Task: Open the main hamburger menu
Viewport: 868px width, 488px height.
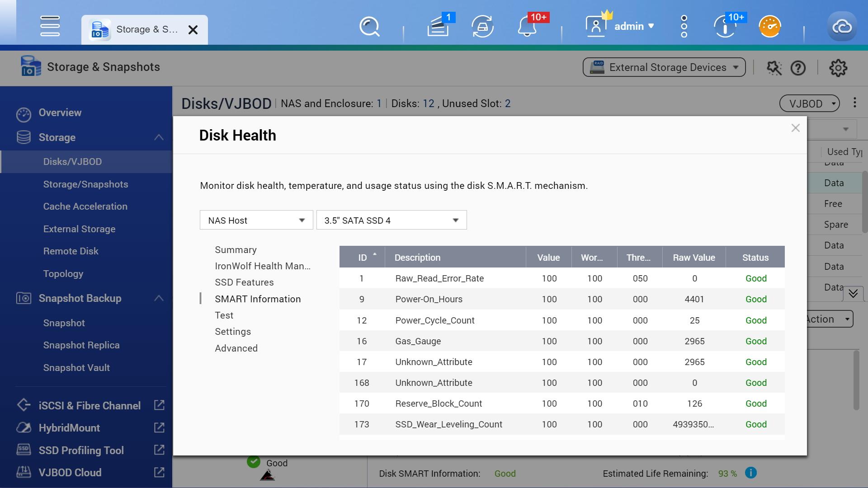Action: click(x=50, y=26)
